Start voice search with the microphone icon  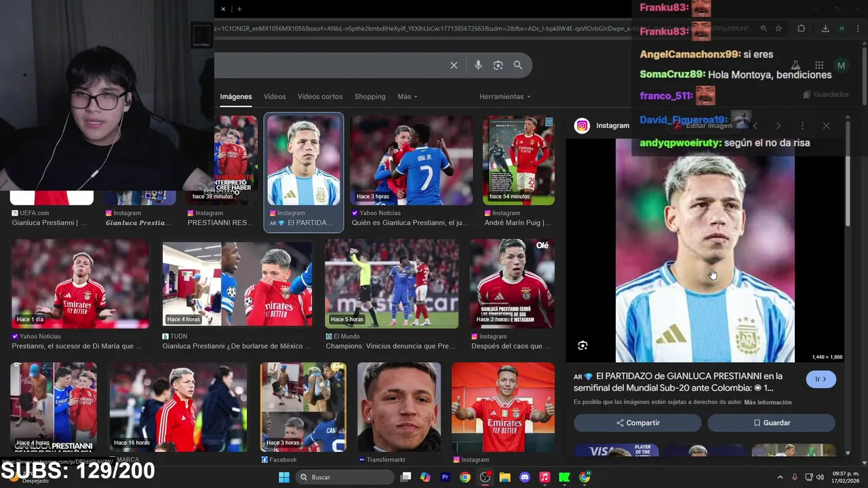(x=478, y=65)
